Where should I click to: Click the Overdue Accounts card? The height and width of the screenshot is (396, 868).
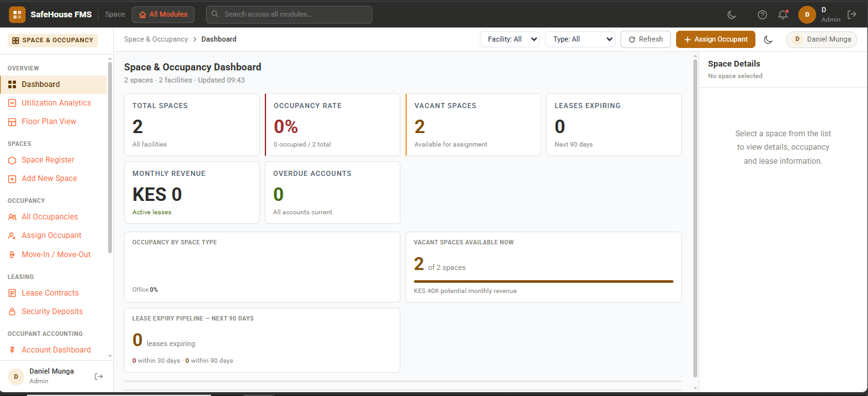[333, 193]
